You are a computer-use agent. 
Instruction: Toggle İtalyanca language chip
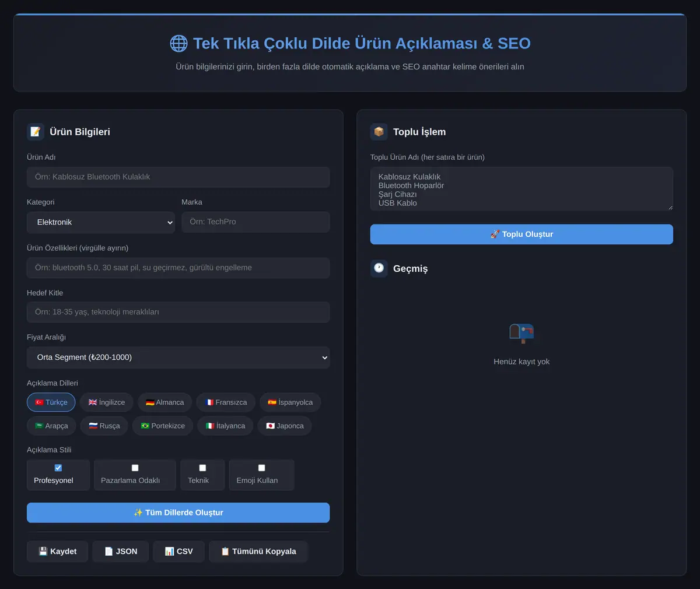tap(225, 426)
